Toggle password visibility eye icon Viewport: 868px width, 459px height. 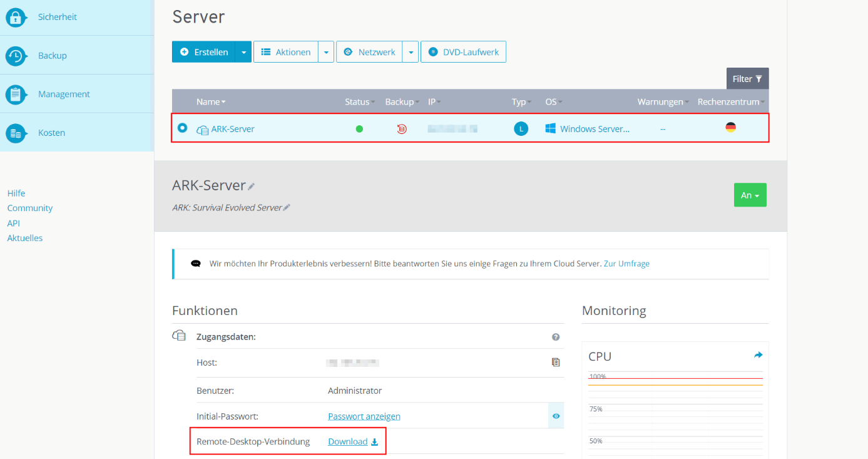click(x=556, y=416)
